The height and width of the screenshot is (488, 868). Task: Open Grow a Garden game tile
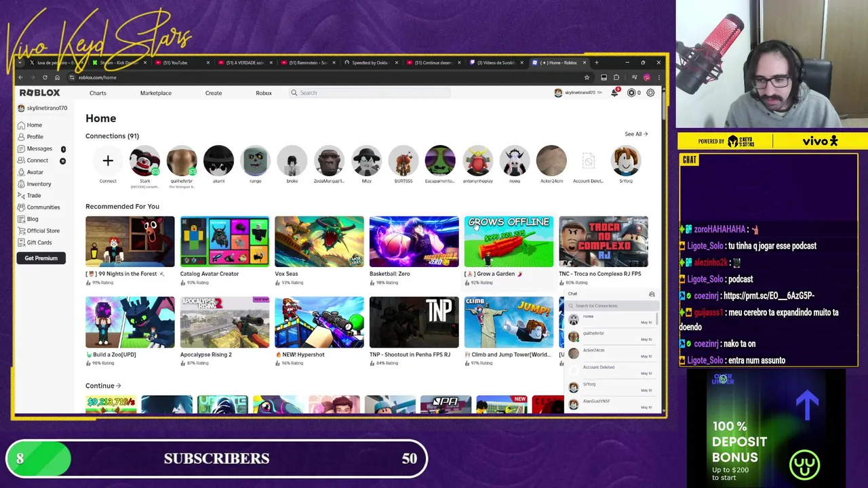509,250
